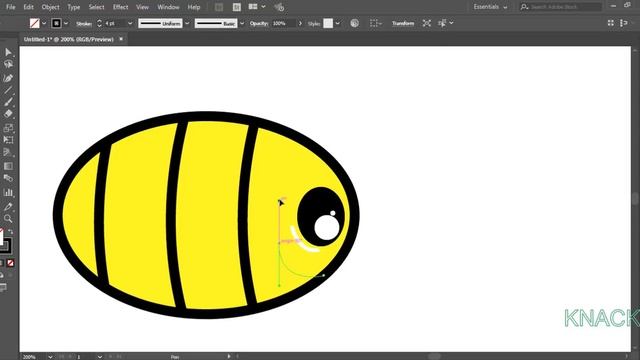640x360 pixels.
Task: Click the screen mode icon in toolbox
Action: (x=3, y=288)
